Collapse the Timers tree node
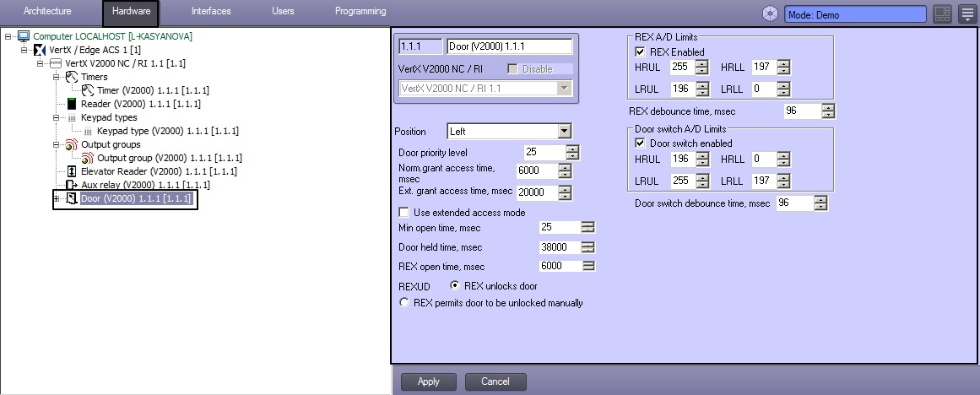This screenshot has height=395, width=980. (57, 77)
